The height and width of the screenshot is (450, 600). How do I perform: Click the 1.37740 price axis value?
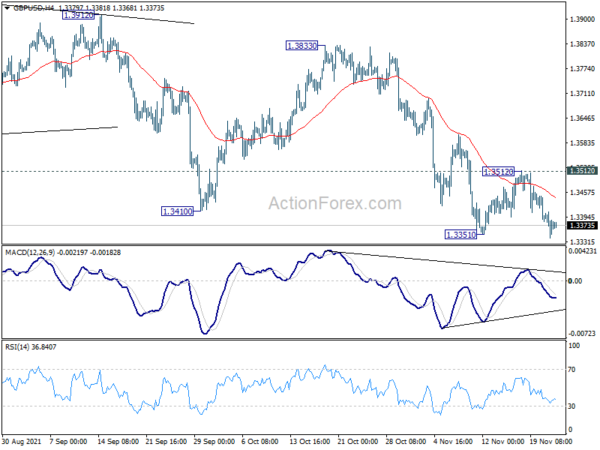[x=582, y=69]
